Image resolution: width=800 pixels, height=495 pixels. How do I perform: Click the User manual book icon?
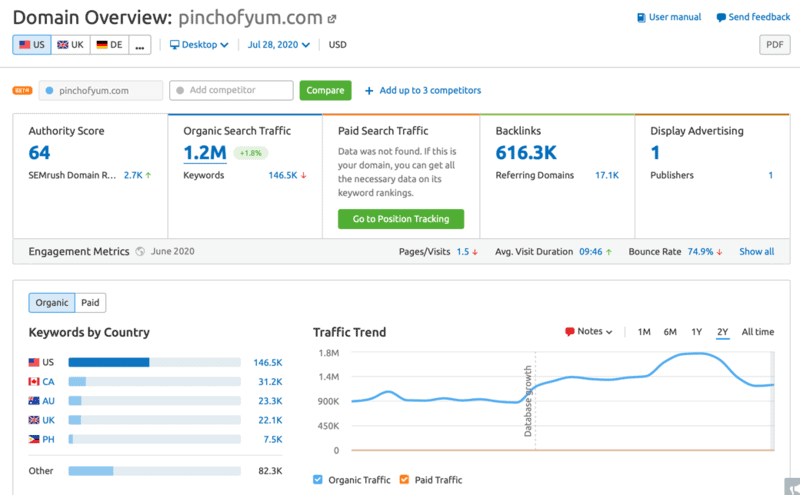pyautogui.click(x=641, y=17)
